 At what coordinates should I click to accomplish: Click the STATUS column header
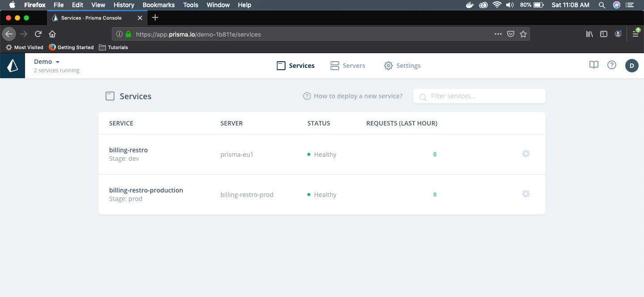pyautogui.click(x=319, y=123)
